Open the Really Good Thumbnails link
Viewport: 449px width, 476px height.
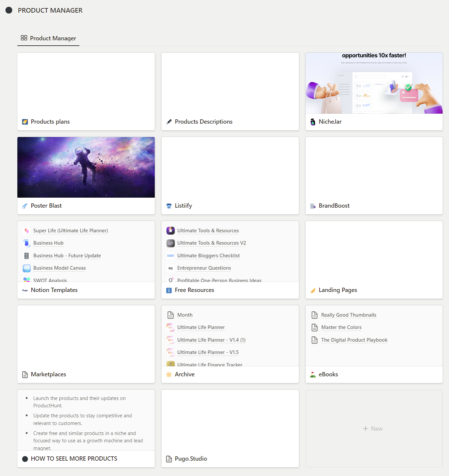pos(348,315)
